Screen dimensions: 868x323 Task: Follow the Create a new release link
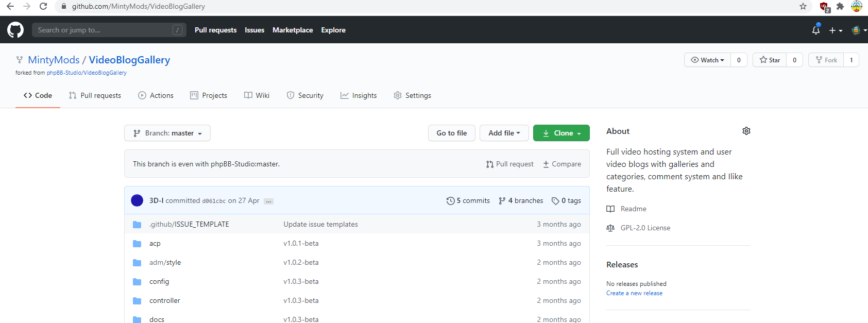pyautogui.click(x=634, y=293)
